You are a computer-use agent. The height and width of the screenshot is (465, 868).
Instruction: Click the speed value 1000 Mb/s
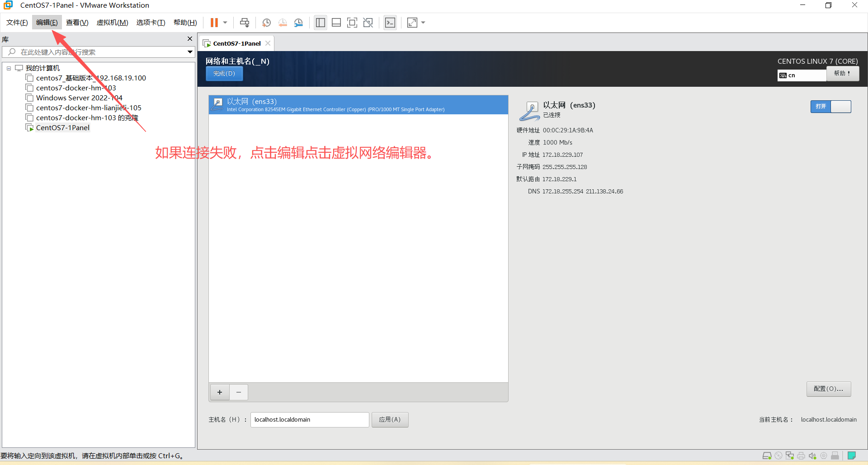click(557, 143)
